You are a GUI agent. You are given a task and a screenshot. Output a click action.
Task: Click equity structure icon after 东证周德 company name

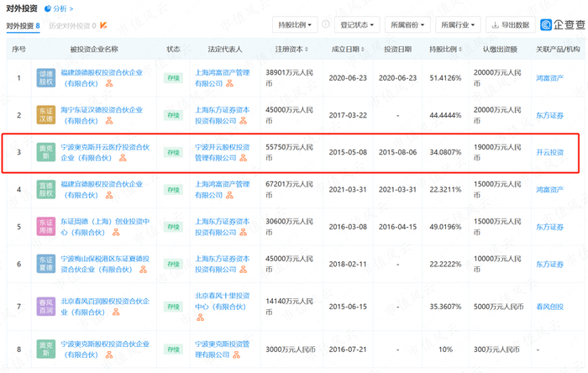coord(116,233)
